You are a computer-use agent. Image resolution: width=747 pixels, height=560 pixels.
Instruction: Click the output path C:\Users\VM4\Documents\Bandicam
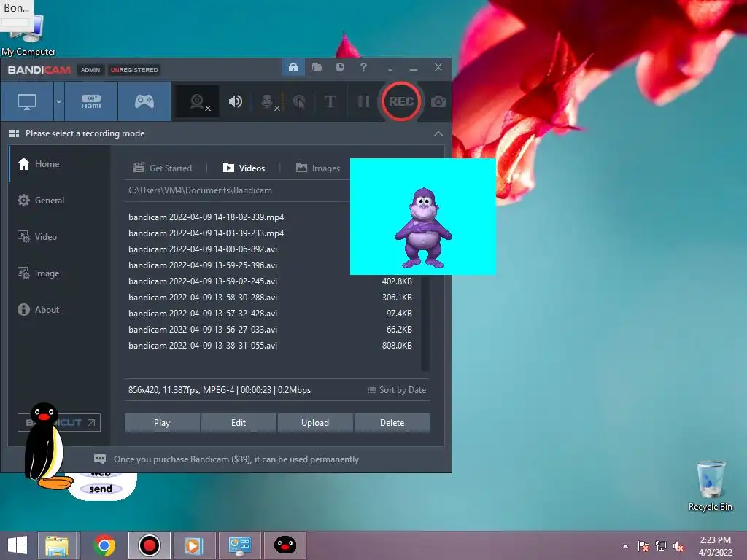pyautogui.click(x=200, y=190)
